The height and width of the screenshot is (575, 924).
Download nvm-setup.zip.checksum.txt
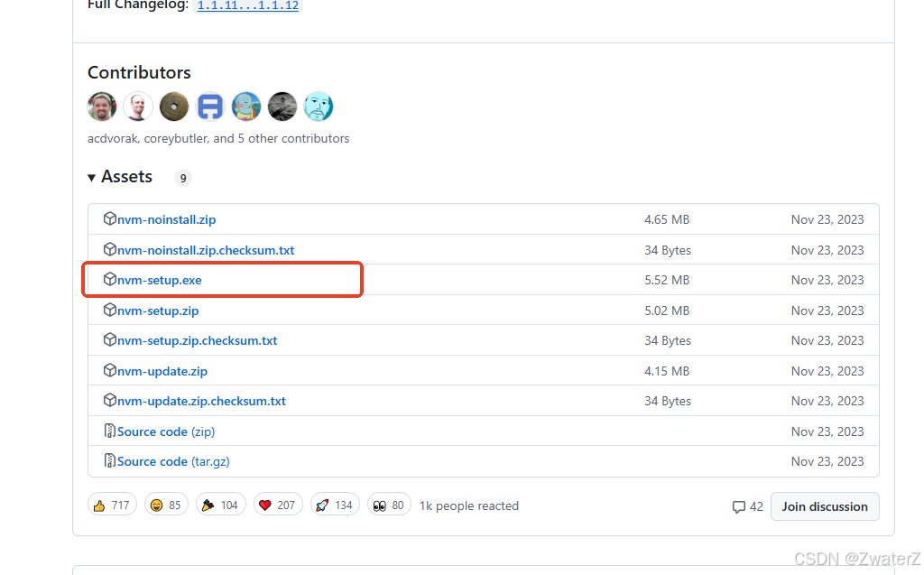[197, 341]
